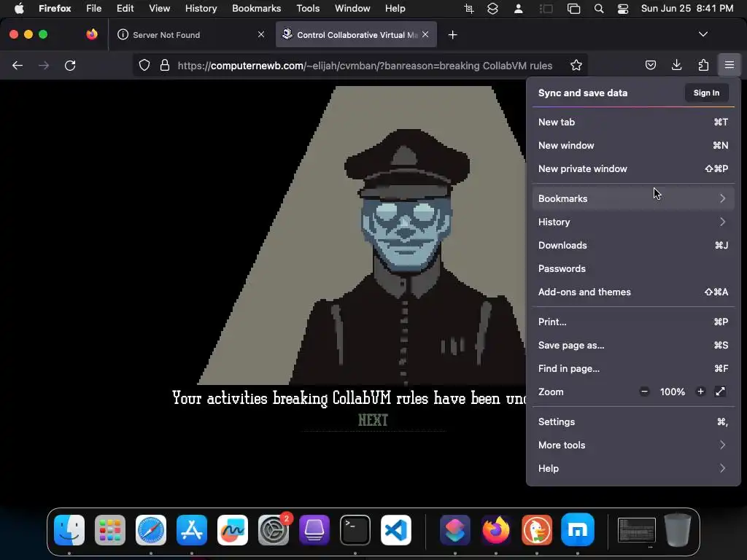Select Print… in the menu
The image size is (747, 560).
(x=633, y=322)
